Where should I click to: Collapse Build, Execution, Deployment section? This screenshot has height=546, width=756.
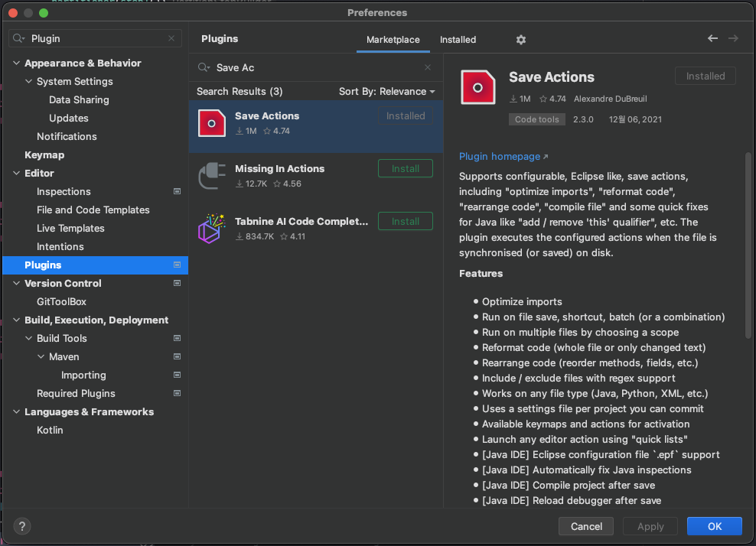[x=16, y=320]
